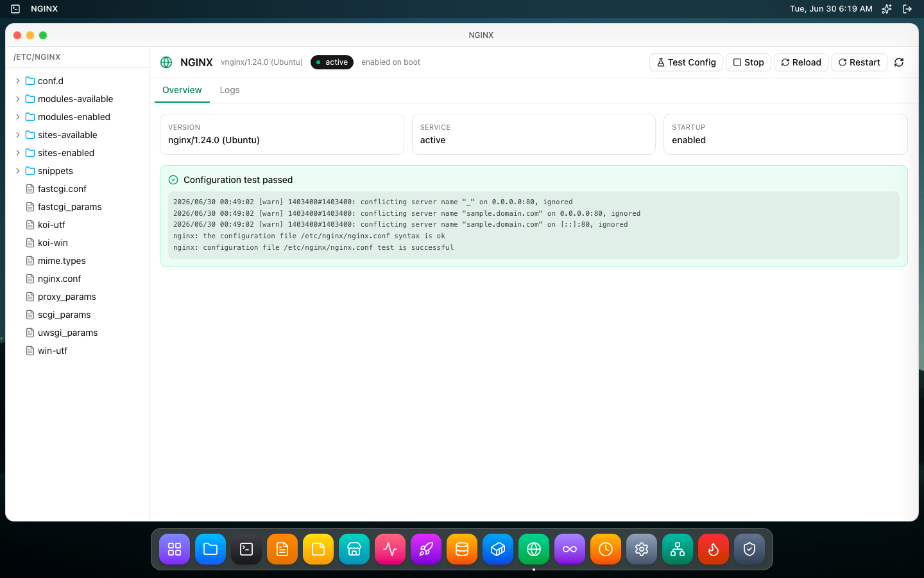Reload the NGINX configuration

point(801,62)
